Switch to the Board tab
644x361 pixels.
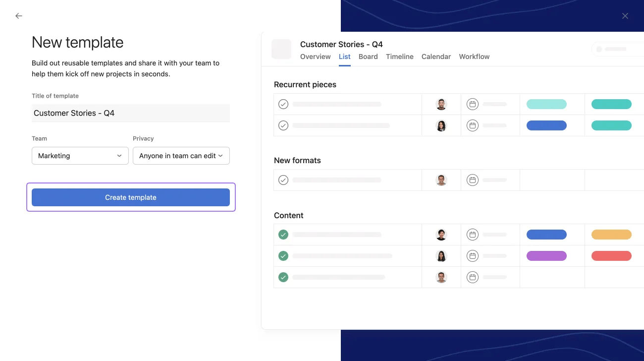368,57
